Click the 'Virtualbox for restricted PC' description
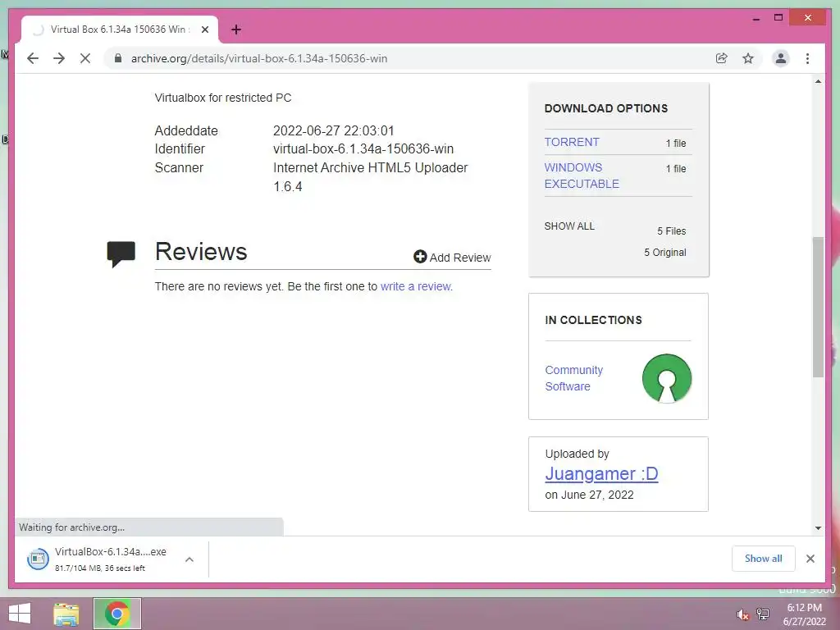 (223, 98)
